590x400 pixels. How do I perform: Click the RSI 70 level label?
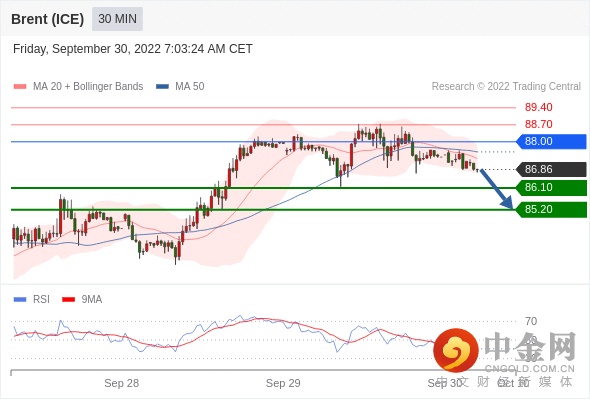tap(531, 321)
